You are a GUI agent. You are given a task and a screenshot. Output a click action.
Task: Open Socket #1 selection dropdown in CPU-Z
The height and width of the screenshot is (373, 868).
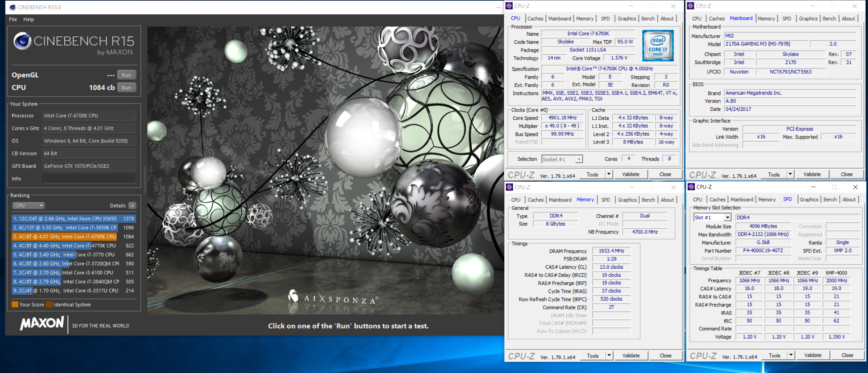(562, 159)
